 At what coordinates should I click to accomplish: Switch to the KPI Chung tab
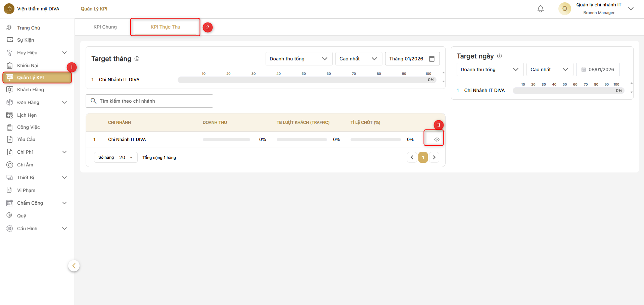[105, 27]
